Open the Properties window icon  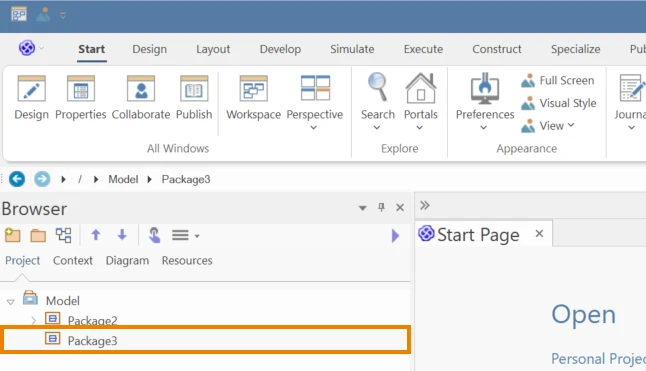point(81,88)
